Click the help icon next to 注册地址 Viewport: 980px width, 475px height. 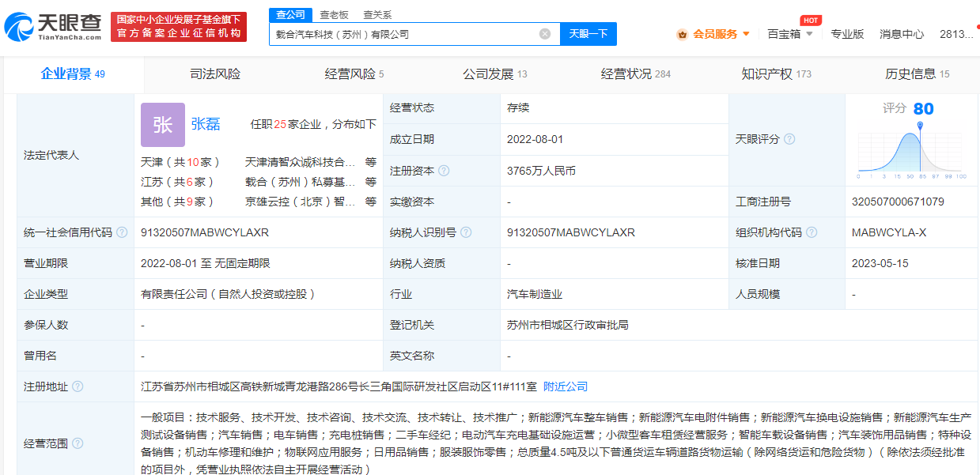(x=78, y=386)
